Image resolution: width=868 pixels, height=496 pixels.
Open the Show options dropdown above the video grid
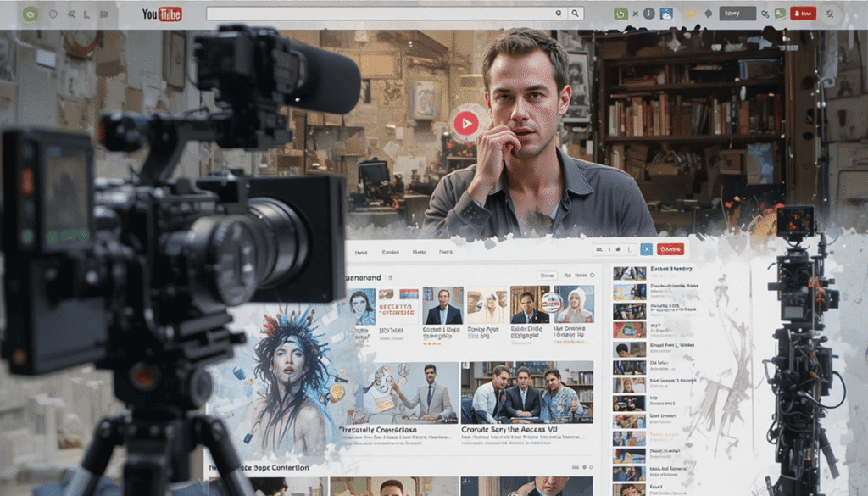546,274
